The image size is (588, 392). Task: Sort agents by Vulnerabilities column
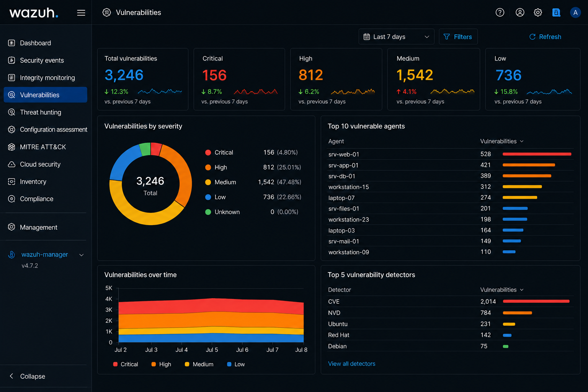(x=501, y=141)
